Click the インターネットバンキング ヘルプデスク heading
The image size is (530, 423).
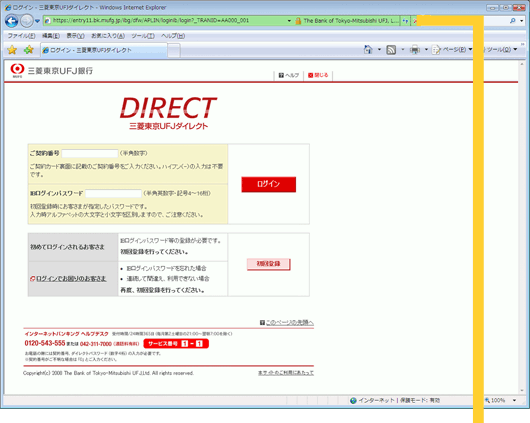tap(67, 334)
